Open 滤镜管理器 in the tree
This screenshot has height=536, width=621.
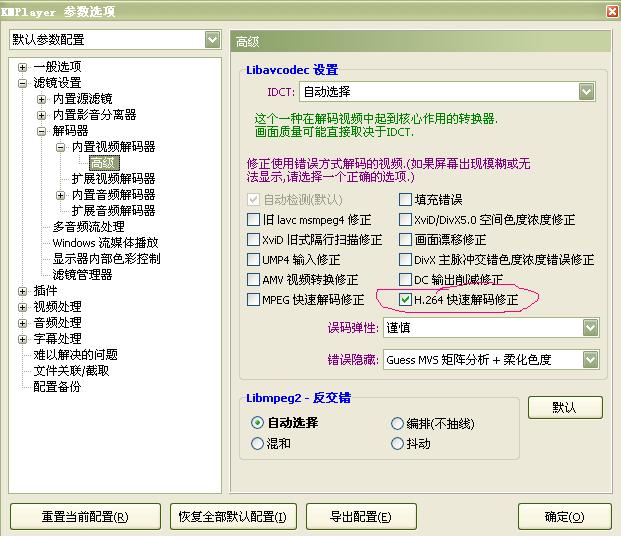pyautogui.click(x=82, y=275)
